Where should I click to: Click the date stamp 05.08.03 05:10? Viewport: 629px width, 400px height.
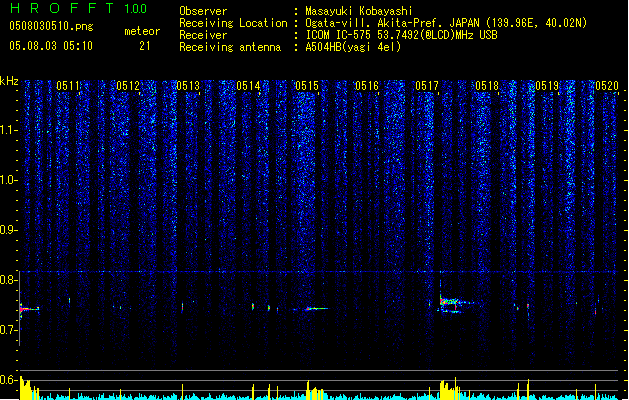coord(51,46)
